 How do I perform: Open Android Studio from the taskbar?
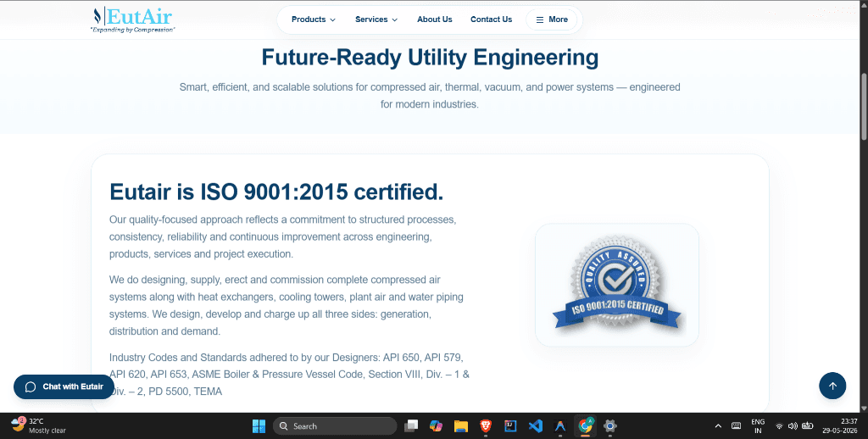(x=560, y=425)
